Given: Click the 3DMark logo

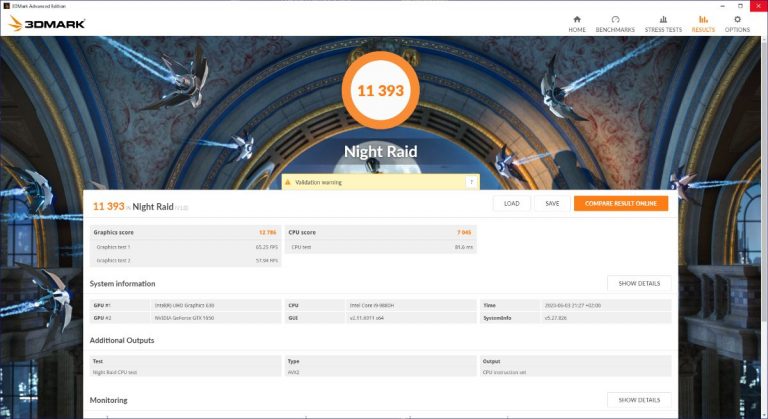Looking at the screenshot, I should tap(48, 23).
